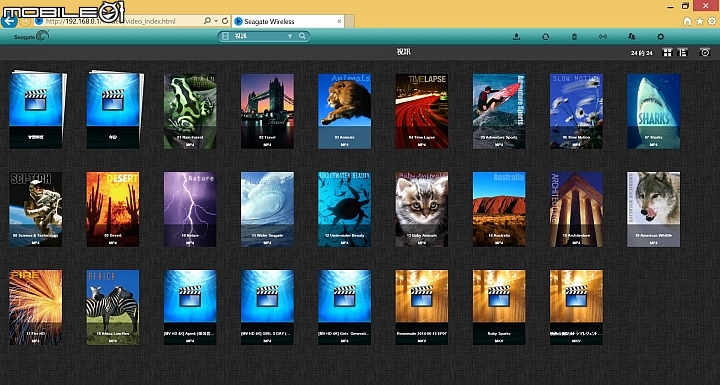Select 13 Baby Animals kitten video
This screenshot has height=385, width=720.
pos(422,209)
